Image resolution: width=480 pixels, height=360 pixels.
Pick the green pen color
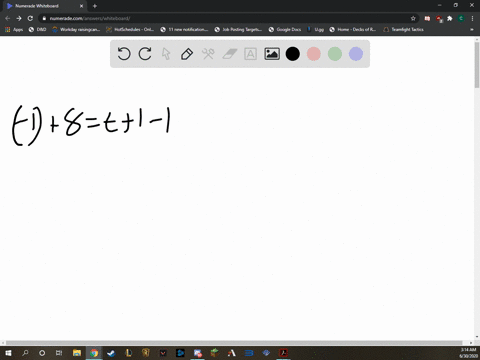(335, 54)
